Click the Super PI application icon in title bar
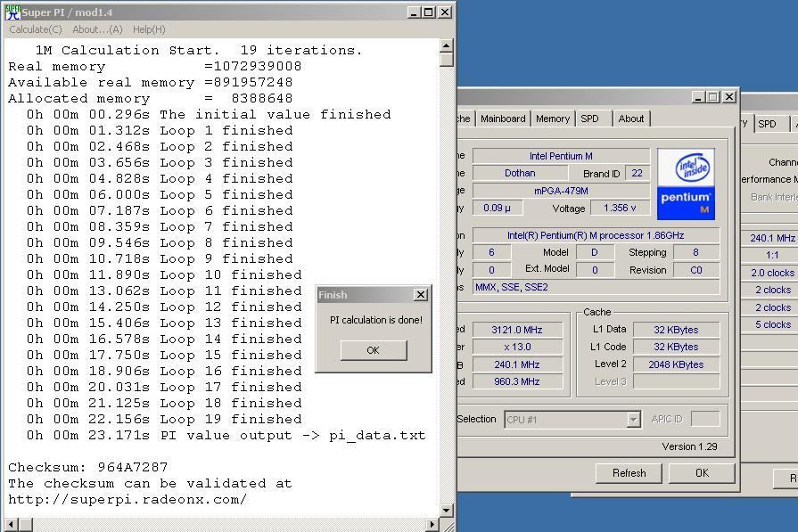Viewport: 798px width, 532px height. [12, 12]
